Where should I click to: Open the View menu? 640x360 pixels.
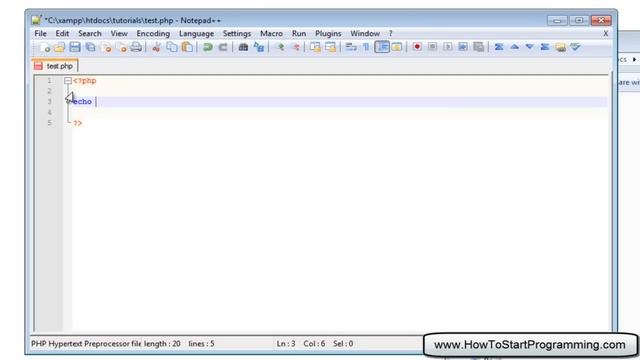[119, 33]
